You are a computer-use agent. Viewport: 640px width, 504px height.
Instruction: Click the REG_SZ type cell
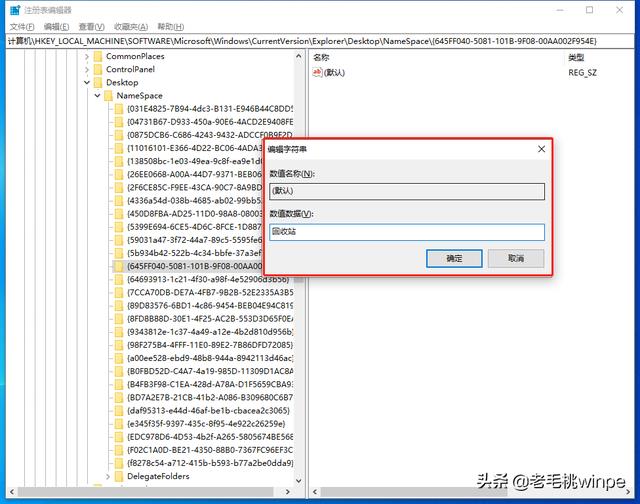pyautogui.click(x=582, y=73)
